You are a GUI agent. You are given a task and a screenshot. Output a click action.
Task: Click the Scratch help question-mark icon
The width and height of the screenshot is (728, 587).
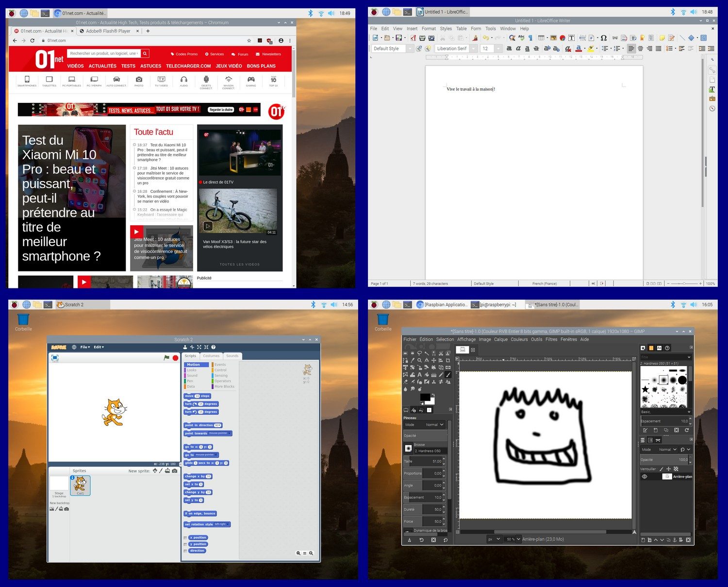214,347
